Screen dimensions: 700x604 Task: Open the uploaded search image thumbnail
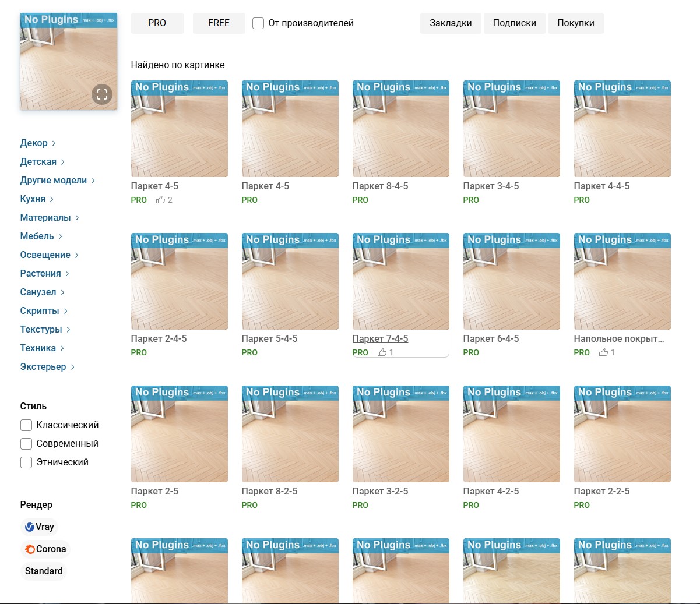[x=69, y=61]
